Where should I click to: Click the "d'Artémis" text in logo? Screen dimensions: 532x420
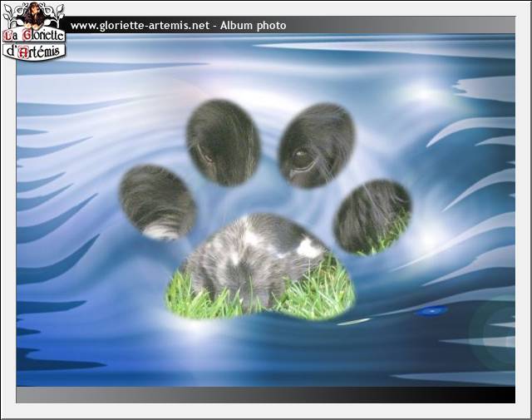(x=33, y=51)
